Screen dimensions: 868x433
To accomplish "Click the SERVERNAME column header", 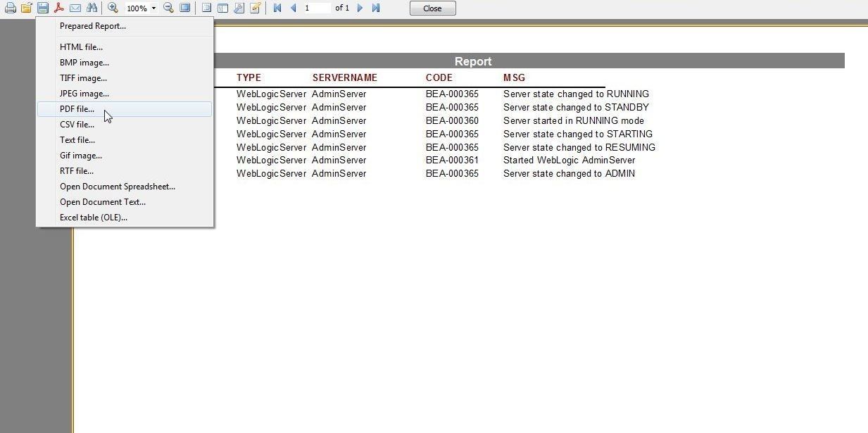I will (x=345, y=77).
